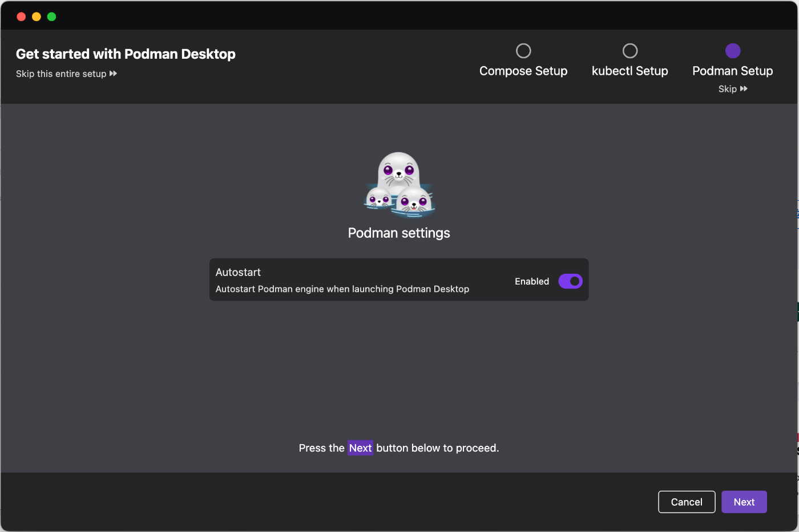
Task: Click the Autostart Podman engine description text
Action: pos(342,289)
